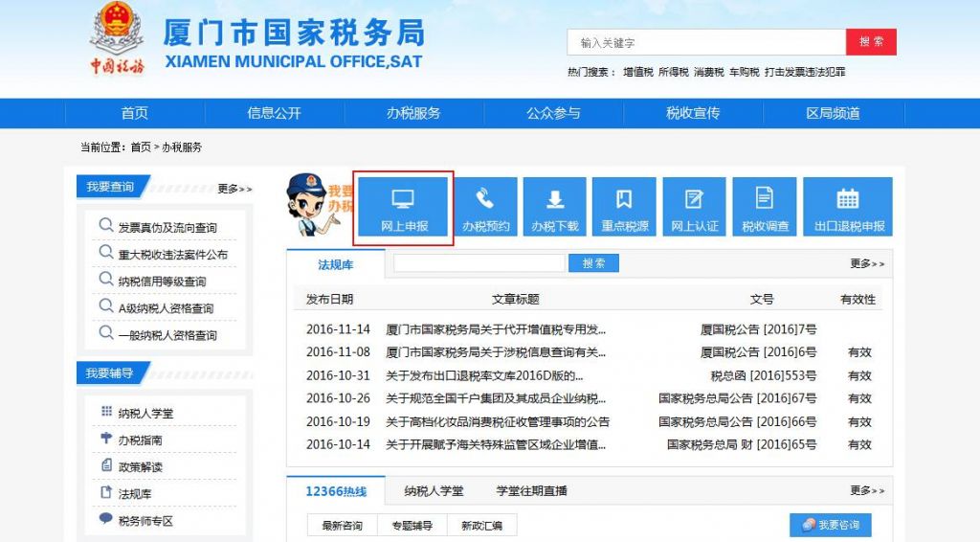The image size is (980, 542).
Task: Select the 最新咨询 sub-tab
Action: [x=342, y=526]
